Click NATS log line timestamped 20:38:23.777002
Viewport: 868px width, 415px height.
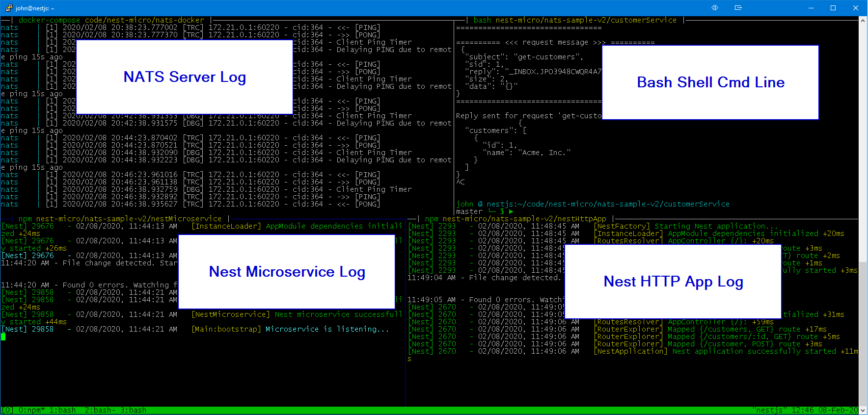click(190, 27)
